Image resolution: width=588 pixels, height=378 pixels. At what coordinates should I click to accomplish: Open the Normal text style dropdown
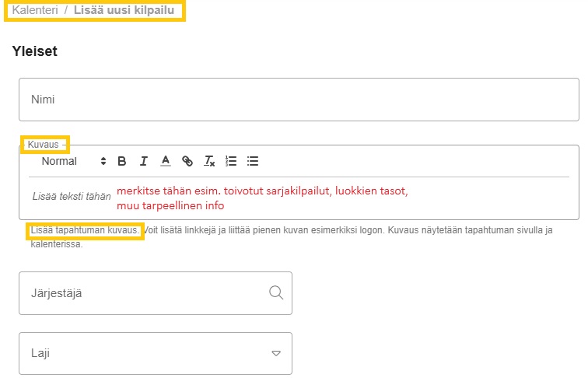pos(73,161)
